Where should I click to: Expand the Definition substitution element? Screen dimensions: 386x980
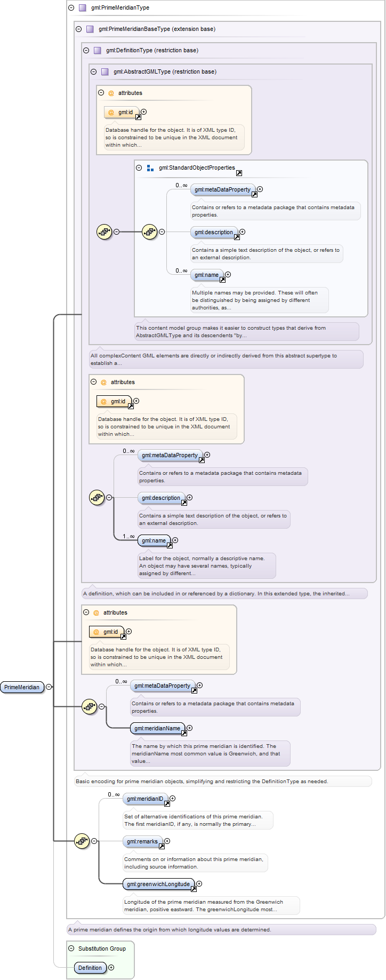pos(111,968)
